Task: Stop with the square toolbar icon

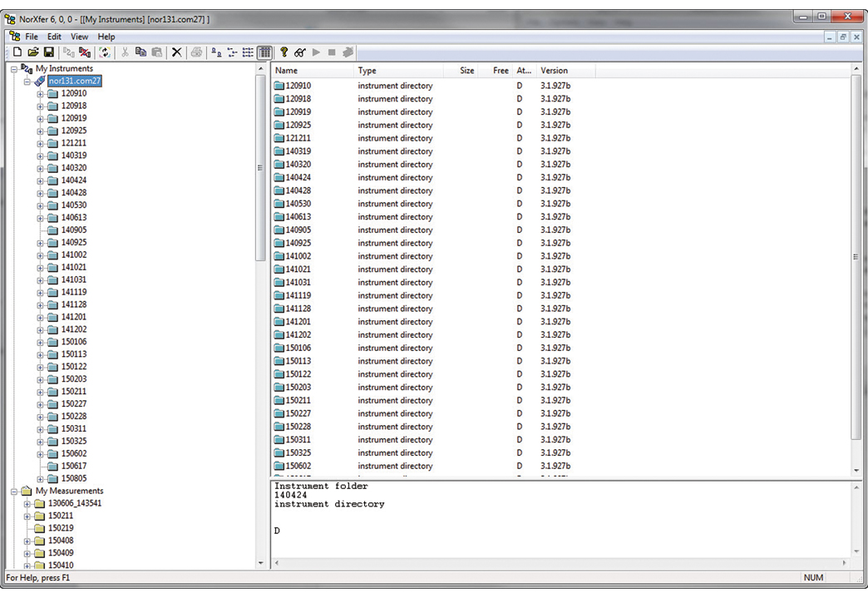Action: (332, 52)
